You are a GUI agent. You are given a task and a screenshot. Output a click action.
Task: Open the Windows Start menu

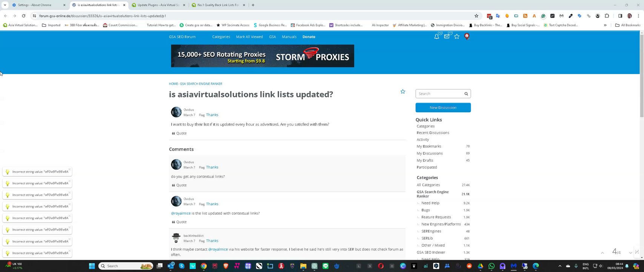coord(92,266)
